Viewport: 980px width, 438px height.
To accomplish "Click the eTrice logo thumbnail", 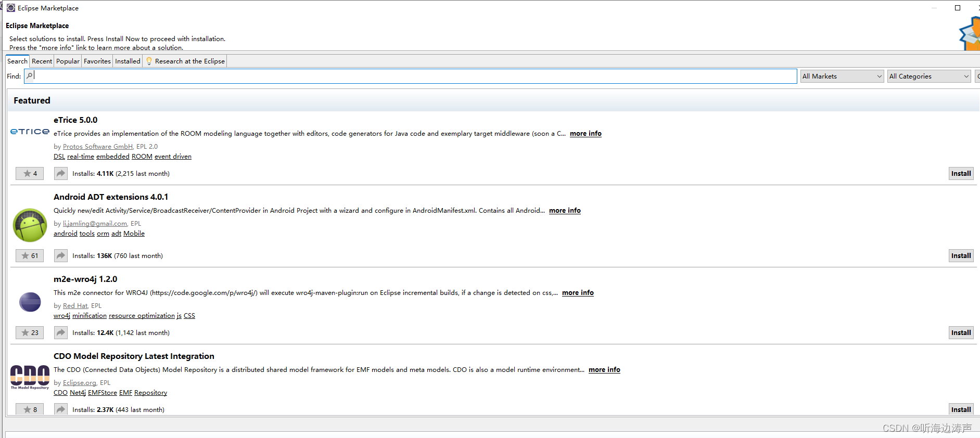I will point(30,132).
